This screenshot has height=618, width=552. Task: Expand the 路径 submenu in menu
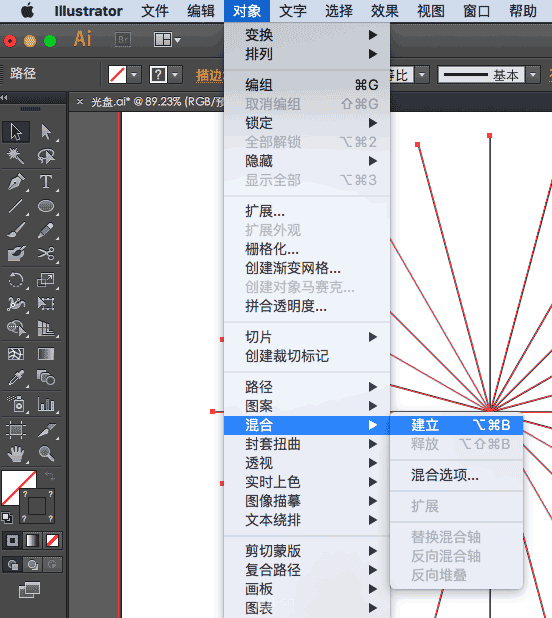pyautogui.click(x=307, y=387)
